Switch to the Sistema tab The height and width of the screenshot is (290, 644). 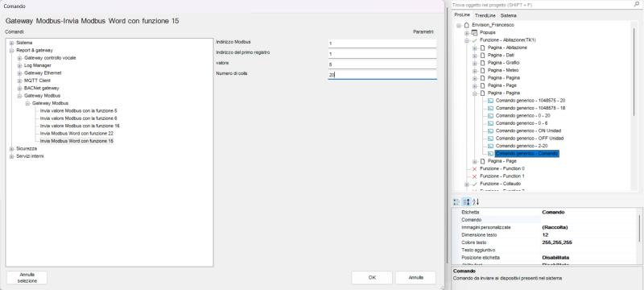tap(509, 15)
